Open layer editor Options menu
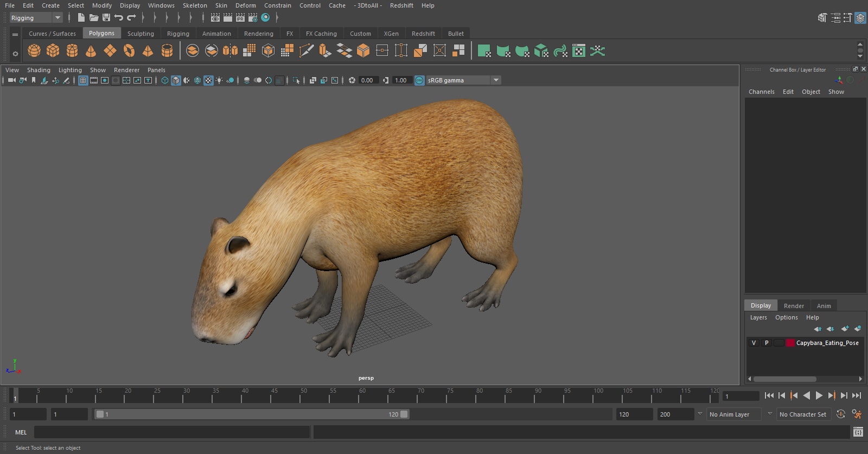The image size is (868, 454). pyautogui.click(x=787, y=317)
